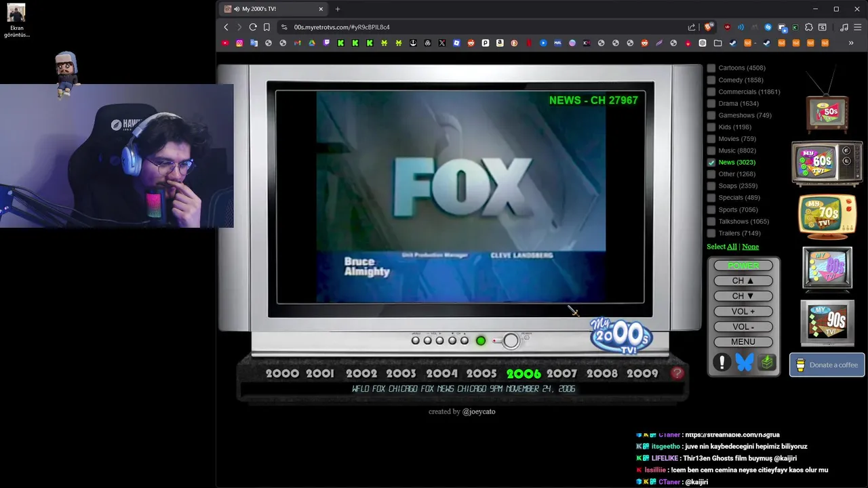Open the X (Twitter) bookmark icon
Viewport: 868px width, 488px height.
[442, 43]
